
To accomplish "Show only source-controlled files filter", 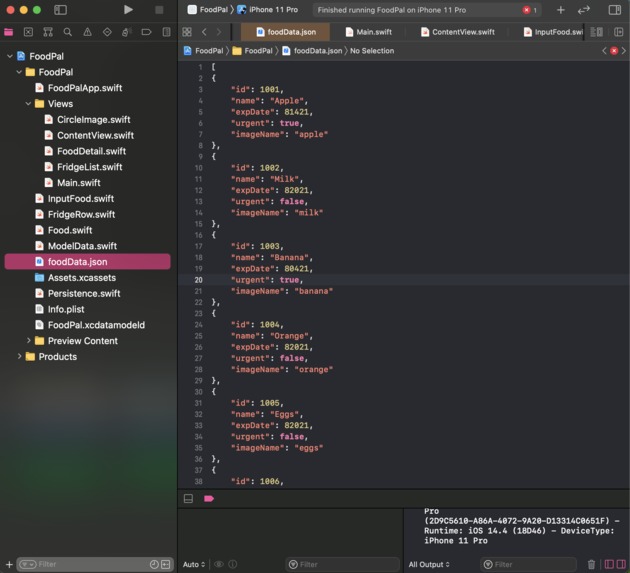I will pos(166,564).
